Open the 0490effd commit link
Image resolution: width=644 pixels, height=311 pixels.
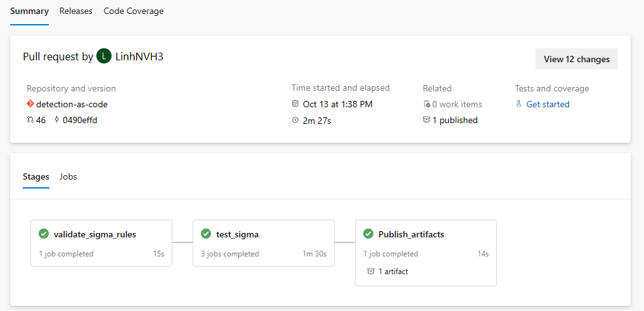click(x=80, y=120)
